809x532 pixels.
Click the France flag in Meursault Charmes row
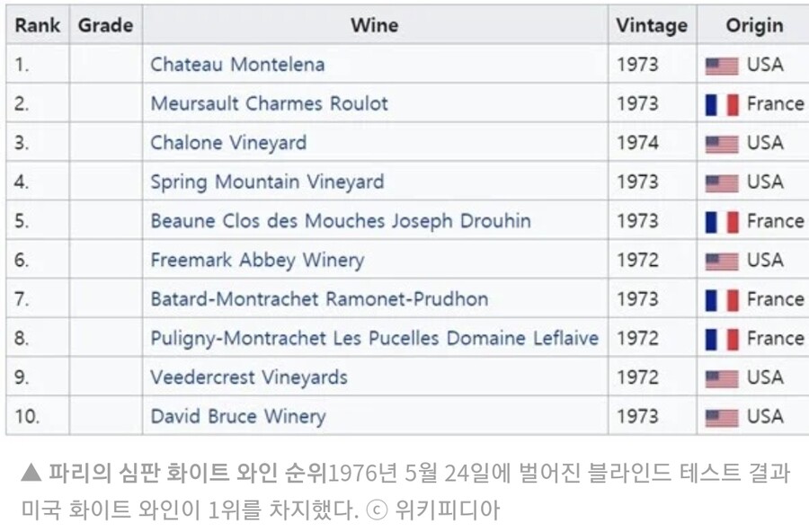(722, 105)
